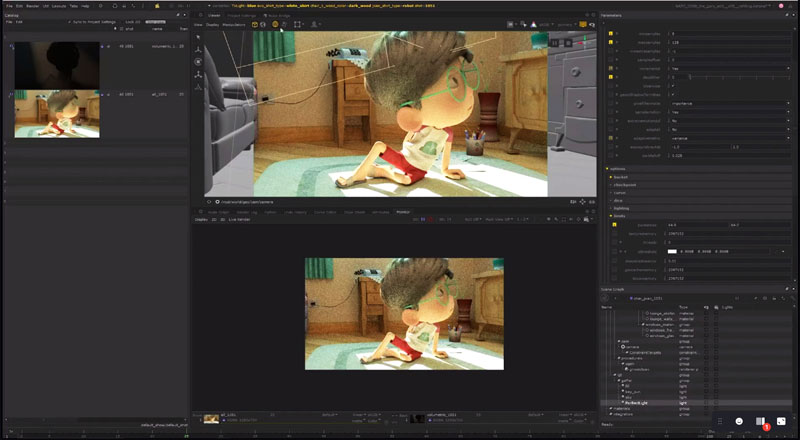Select the translate manipulator tool
800x440 pixels.
198,50
